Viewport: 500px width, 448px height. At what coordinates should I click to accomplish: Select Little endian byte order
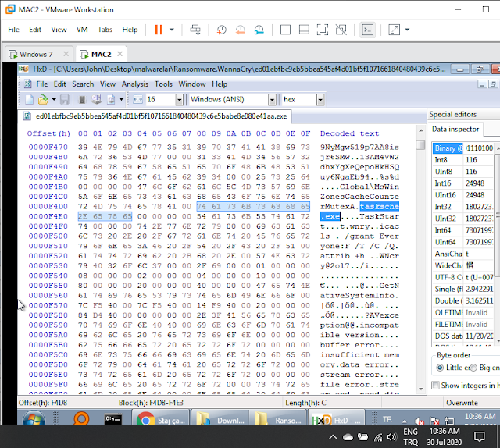[x=440, y=368]
